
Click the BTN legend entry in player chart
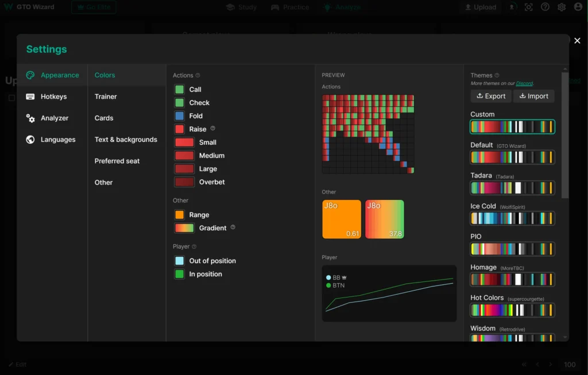coord(335,285)
